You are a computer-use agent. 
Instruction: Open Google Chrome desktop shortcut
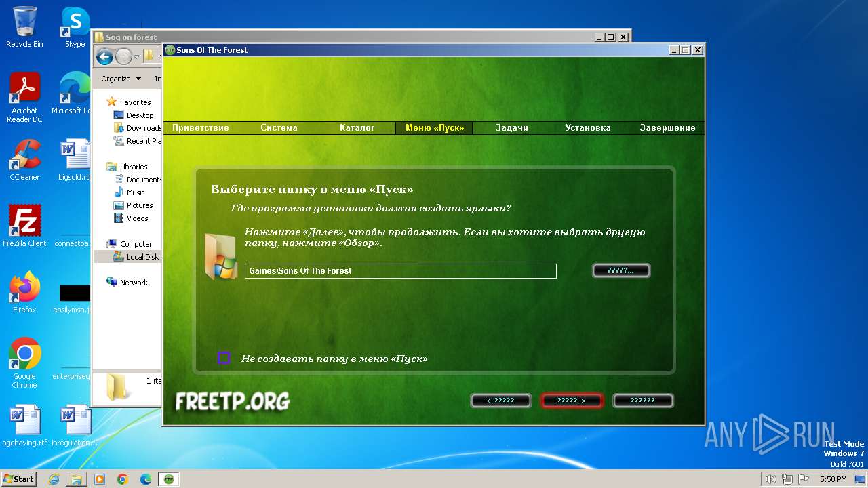point(24,363)
